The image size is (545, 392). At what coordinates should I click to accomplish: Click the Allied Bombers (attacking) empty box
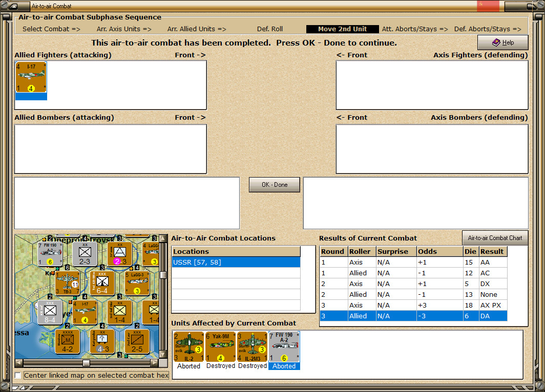tap(111, 149)
